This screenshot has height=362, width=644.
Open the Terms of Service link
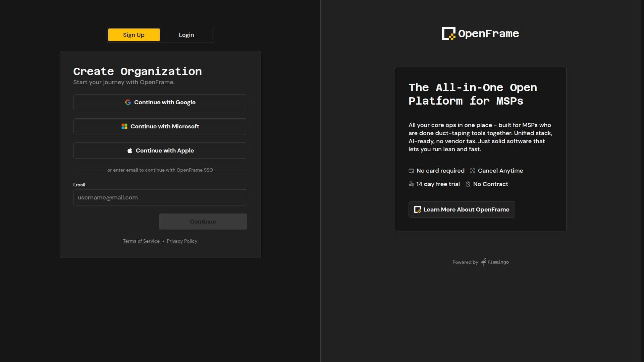141,241
